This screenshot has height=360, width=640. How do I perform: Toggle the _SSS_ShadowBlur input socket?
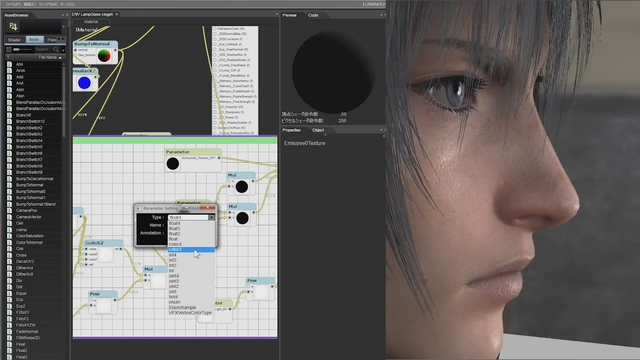215,55
